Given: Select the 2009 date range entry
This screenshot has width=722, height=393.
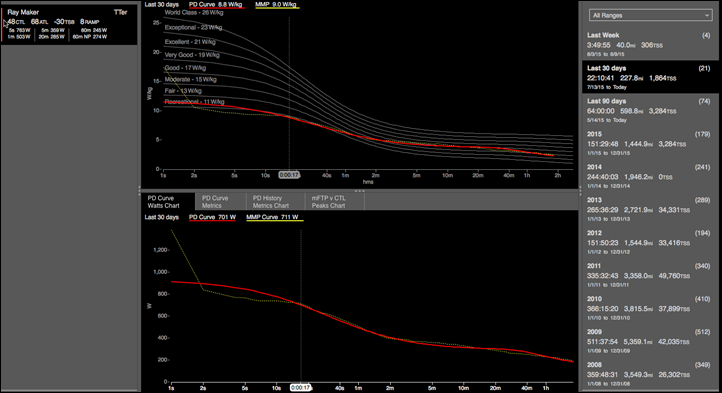Looking at the screenshot, I should 649,341.
